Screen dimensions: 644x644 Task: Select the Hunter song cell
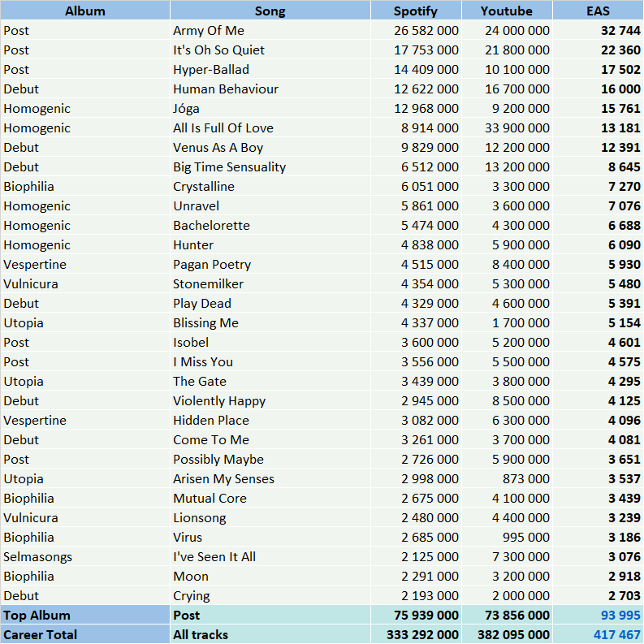(270, 244)
